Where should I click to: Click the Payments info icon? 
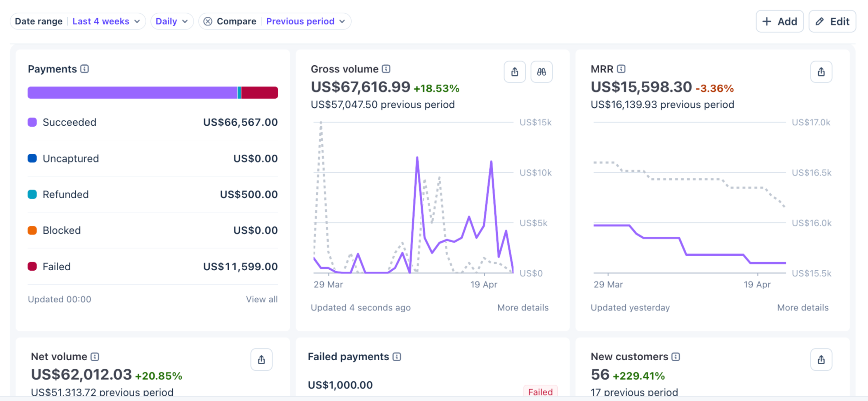(85, 69)
